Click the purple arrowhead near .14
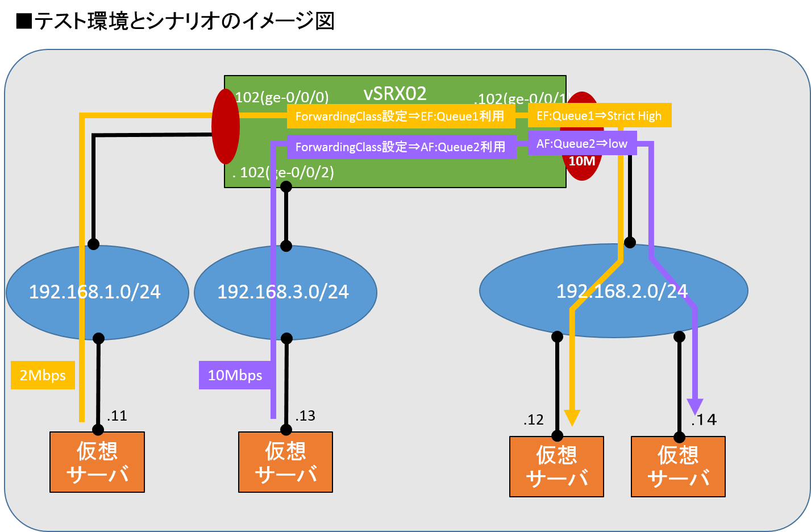811x532 pixels. coord(695,407)
